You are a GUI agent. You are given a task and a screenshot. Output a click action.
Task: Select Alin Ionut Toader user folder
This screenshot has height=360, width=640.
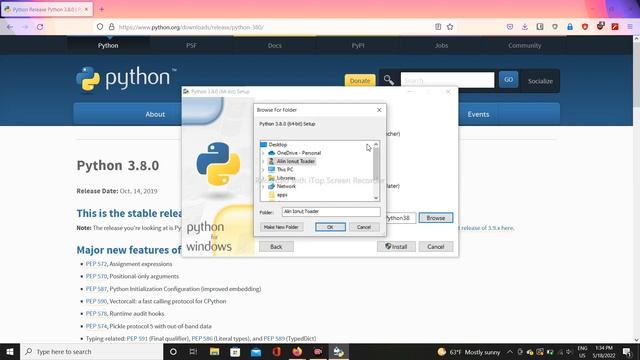[x=296, y=161]
